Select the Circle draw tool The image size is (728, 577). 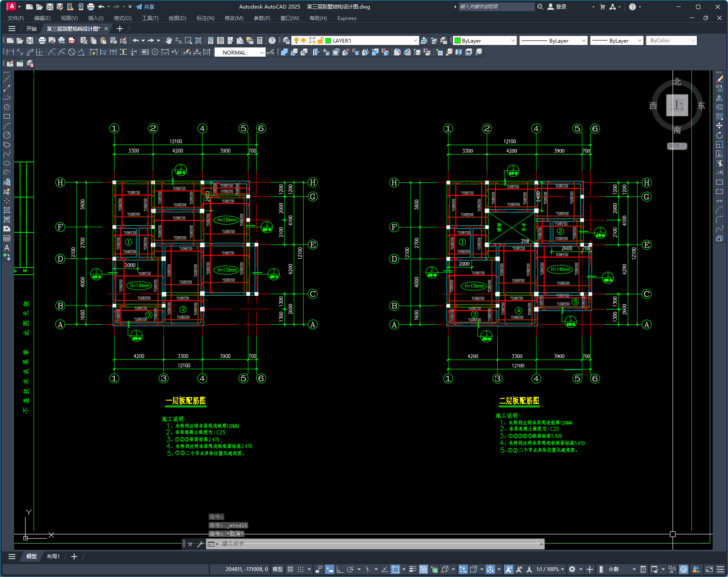[7, 135]
